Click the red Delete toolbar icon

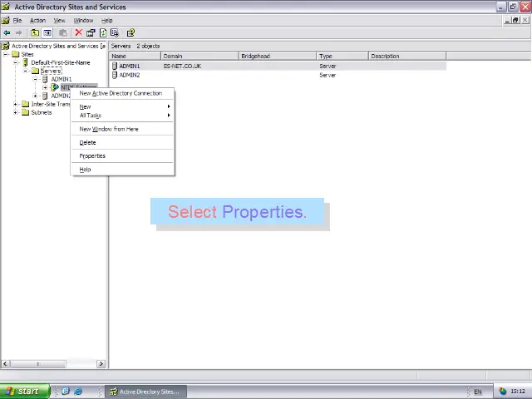coord(78,33)
